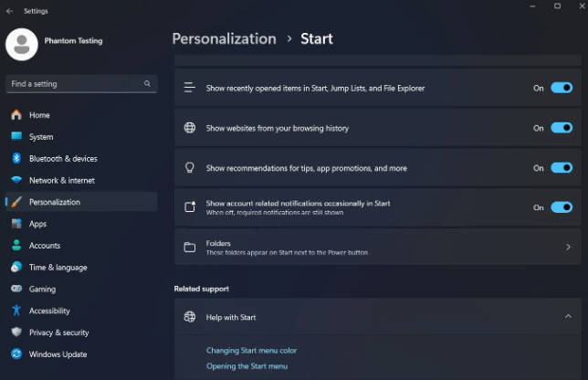Select Bluetooth & devices category

81,159
